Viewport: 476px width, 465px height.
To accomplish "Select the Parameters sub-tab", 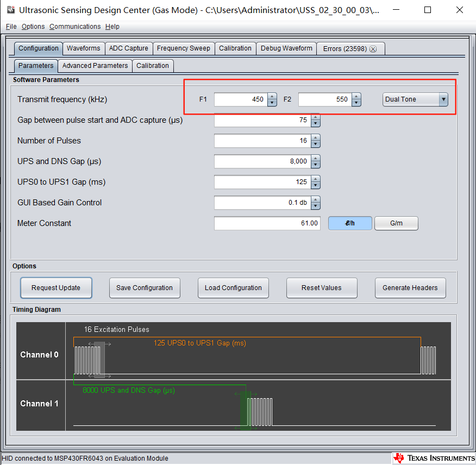I will coord(36,66).
